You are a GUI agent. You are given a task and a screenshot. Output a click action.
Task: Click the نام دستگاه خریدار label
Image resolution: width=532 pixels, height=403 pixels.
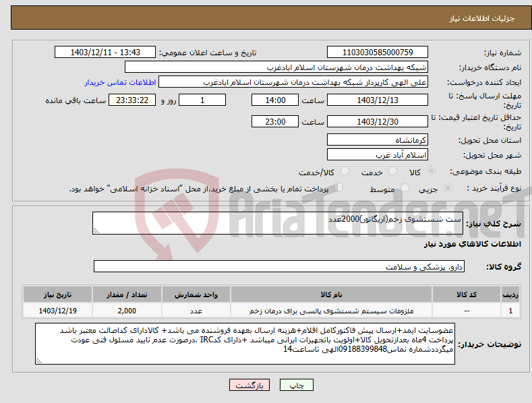[490, 68]
